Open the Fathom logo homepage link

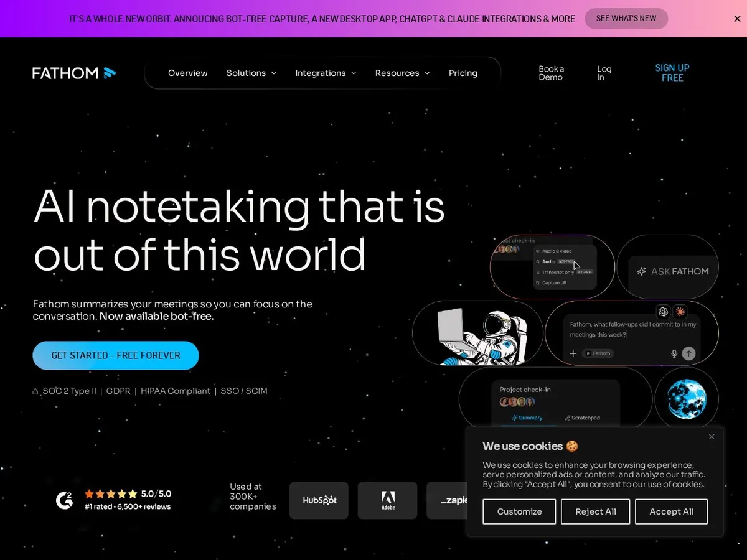pyautogui.click(x=74, y=73)
